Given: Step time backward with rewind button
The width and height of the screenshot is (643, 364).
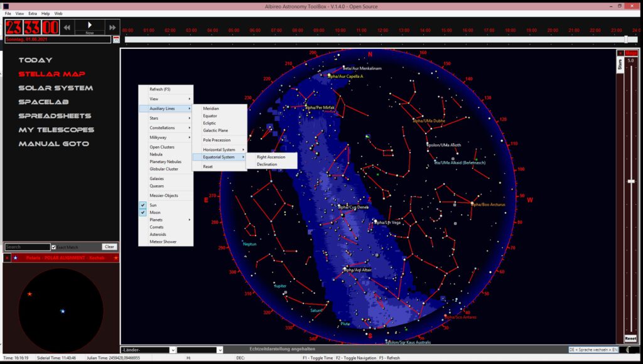Looking at the screenshot, I should (x=67, y=28).
